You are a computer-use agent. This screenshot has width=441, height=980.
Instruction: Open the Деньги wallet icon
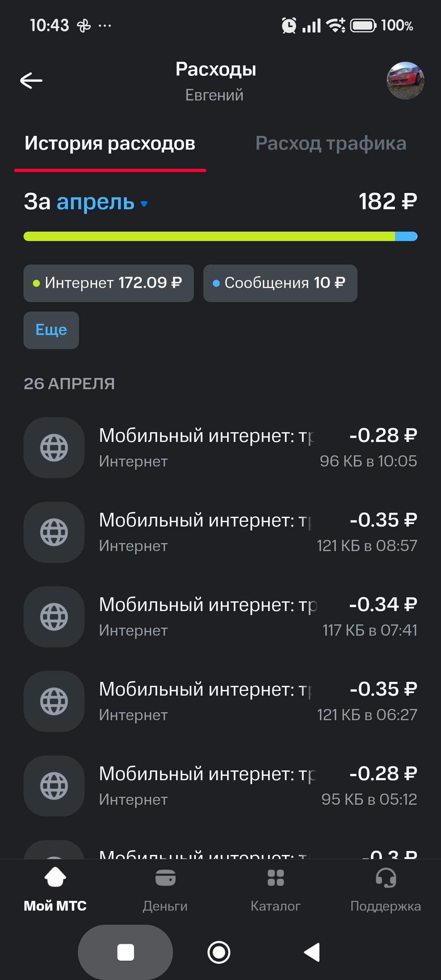click(x=165, y=878)
